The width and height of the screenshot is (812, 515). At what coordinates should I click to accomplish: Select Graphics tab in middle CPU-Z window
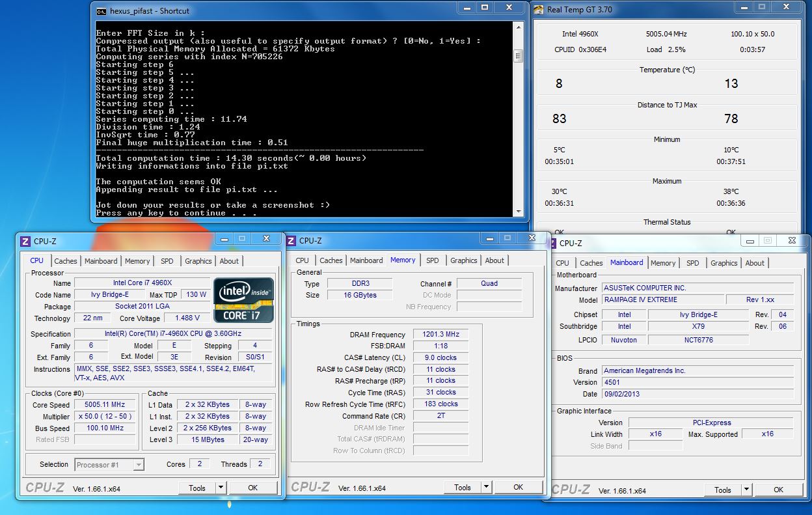[463, 260]
